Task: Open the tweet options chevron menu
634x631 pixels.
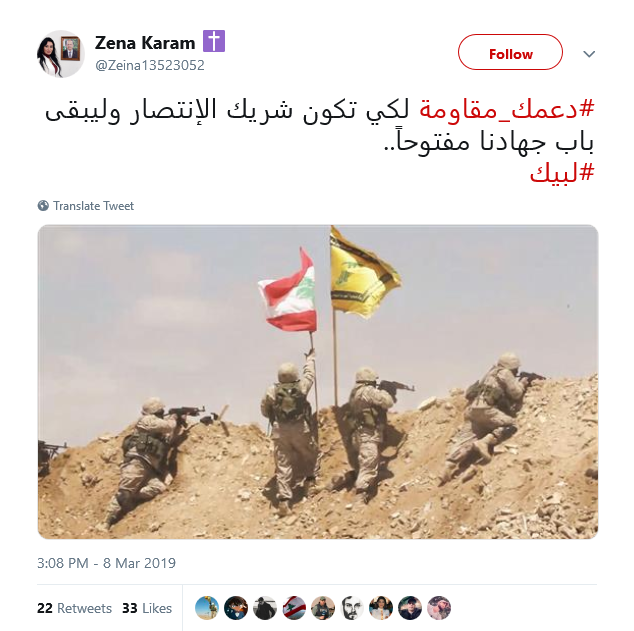Action: click(x=589, y=54)
